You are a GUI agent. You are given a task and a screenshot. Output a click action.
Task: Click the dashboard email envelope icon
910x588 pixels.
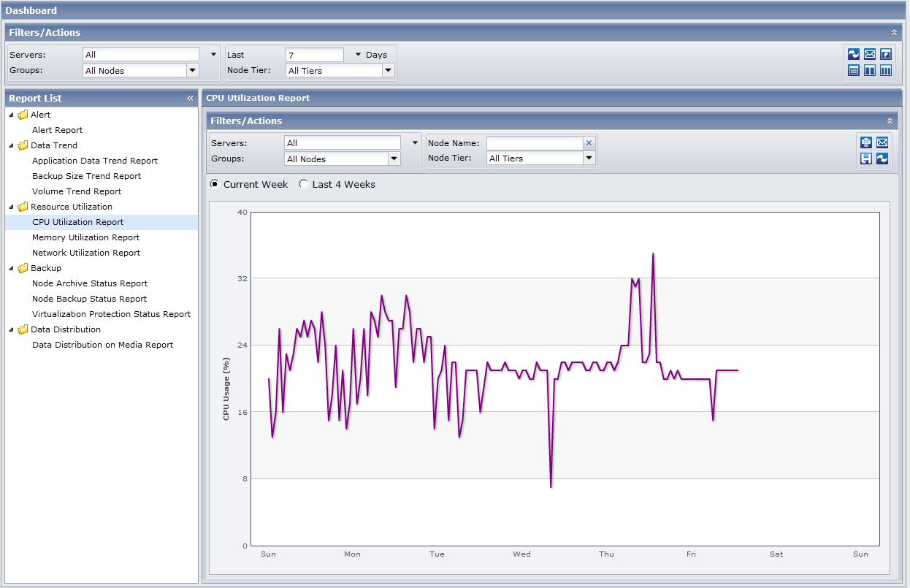(x=870, y=54)
